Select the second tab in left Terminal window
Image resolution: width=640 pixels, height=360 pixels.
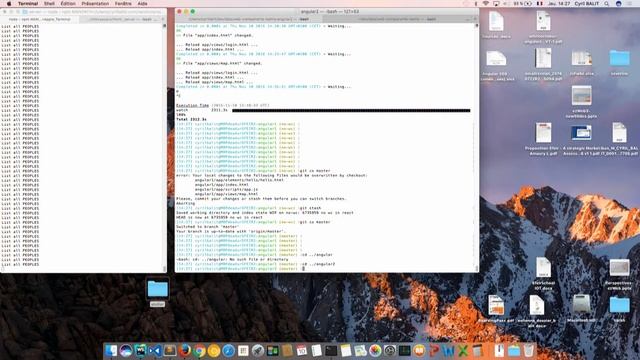click(x=120, y=19)
